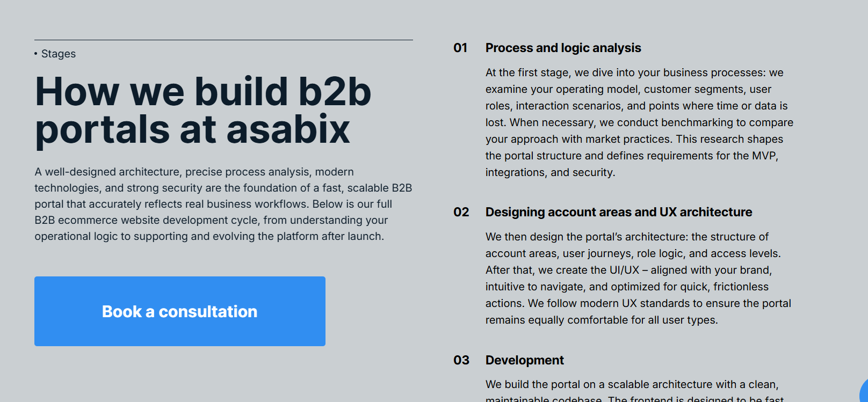Click the step number 01
868x402 pixels.
[460, 48]
